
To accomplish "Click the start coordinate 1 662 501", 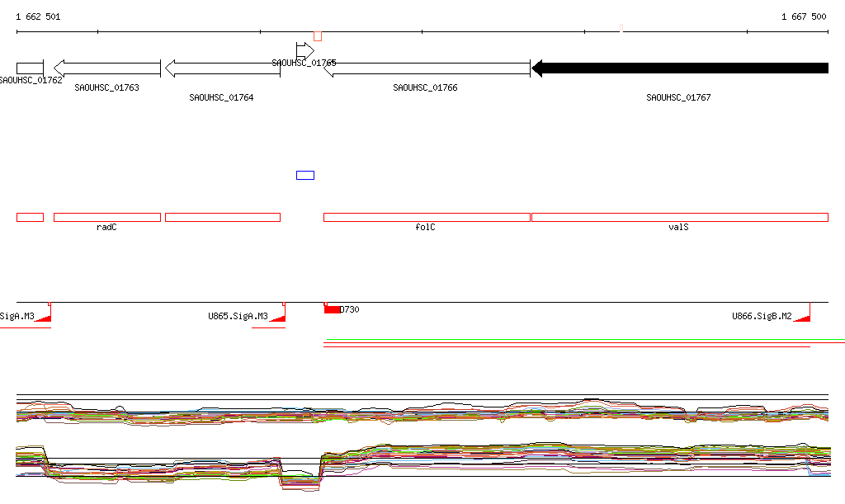I will pos(38,16).
